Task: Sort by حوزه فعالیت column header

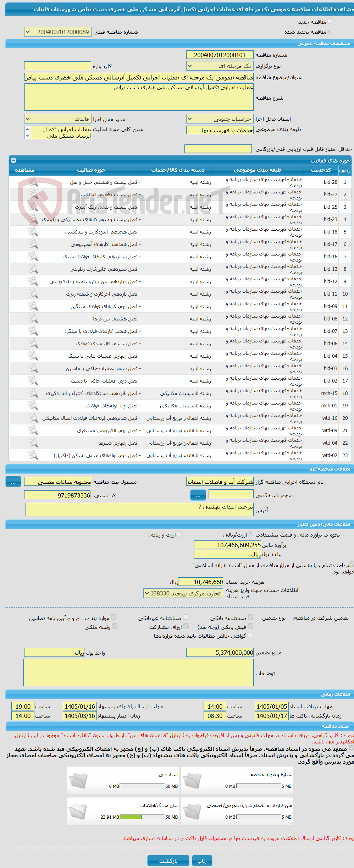Action: tap(91, 170)
